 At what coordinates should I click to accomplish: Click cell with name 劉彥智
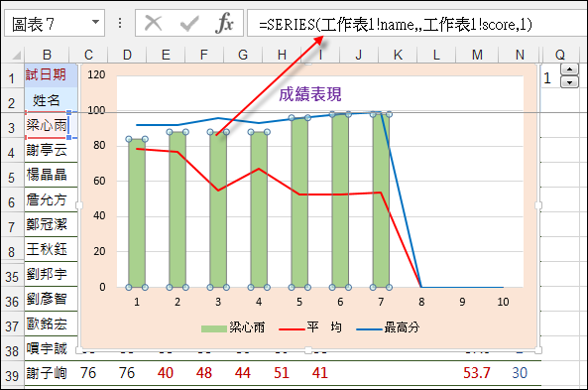coord(51,299)
